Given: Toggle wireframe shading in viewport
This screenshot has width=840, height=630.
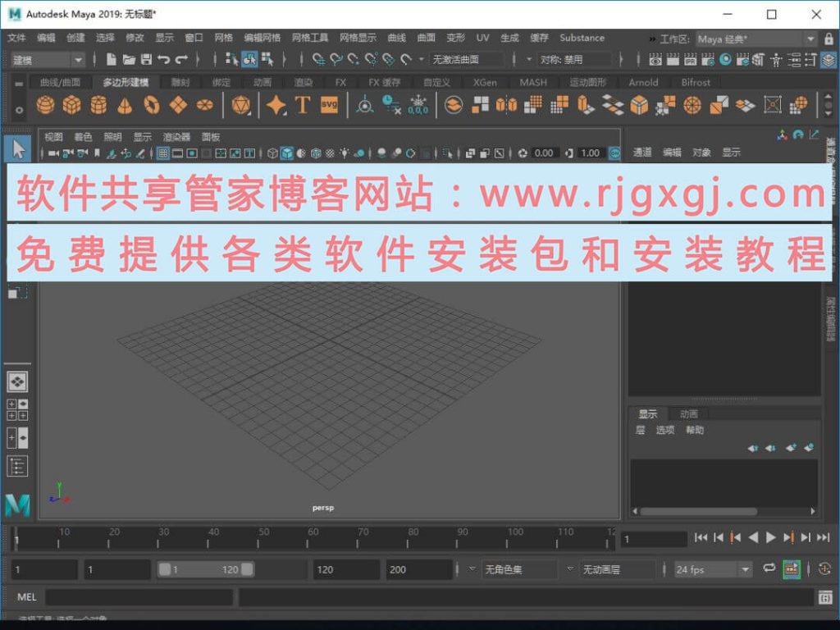Looking at the screenshot, I should tap(272, 153).
